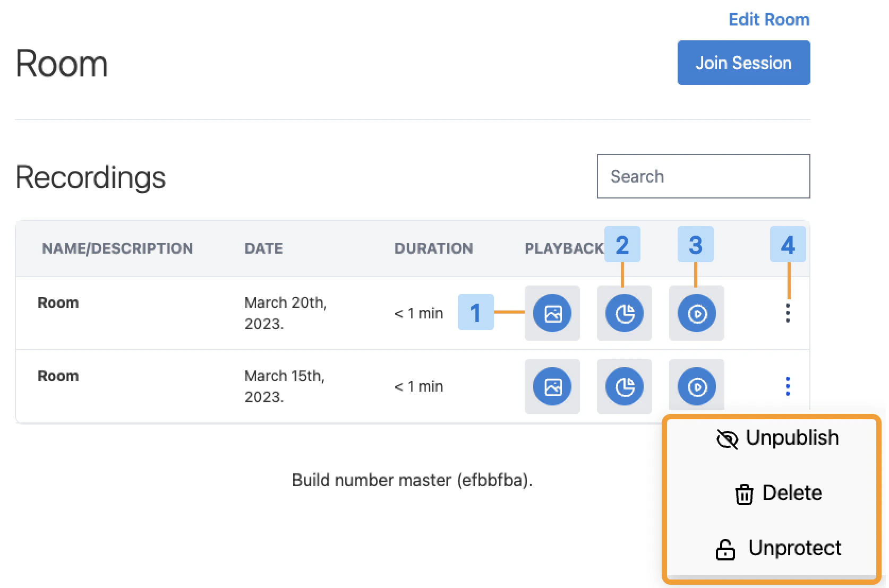
Task: Open the Edit Room link
Action: click(768, 19)
